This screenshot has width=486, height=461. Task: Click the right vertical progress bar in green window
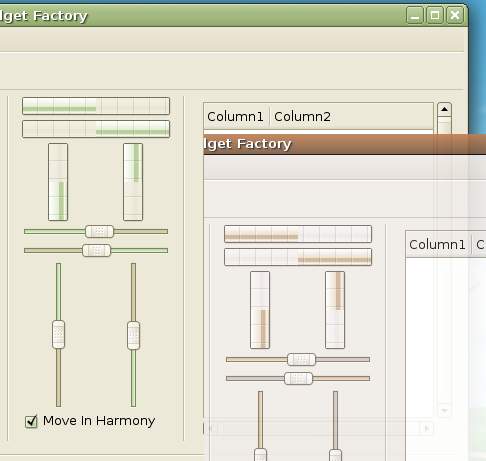pyautogui.click(x=133, y=182)
